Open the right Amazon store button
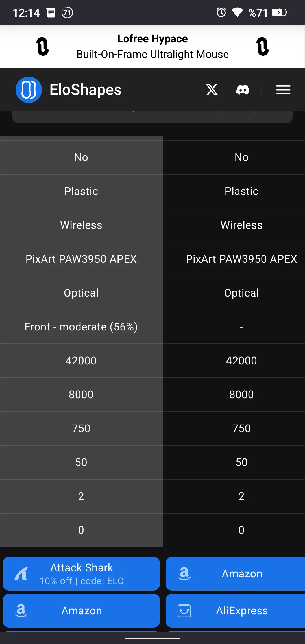Screen dimensions: 305x644 pos(236,573)
